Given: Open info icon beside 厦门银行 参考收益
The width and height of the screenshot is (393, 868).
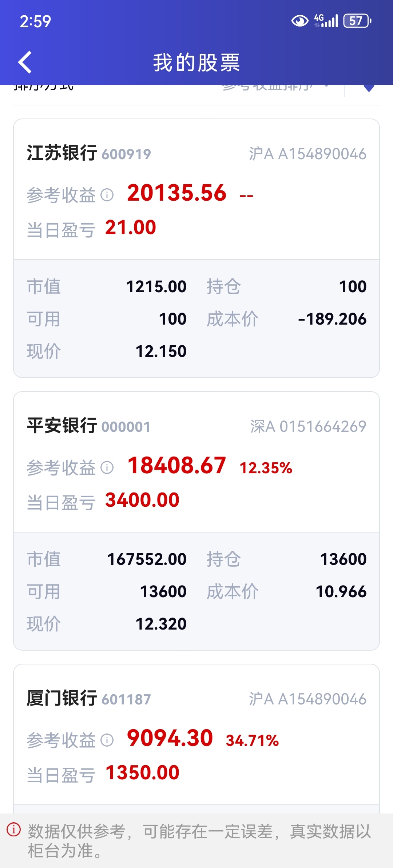Looking at the screenshot, I should tap(107, 740).
